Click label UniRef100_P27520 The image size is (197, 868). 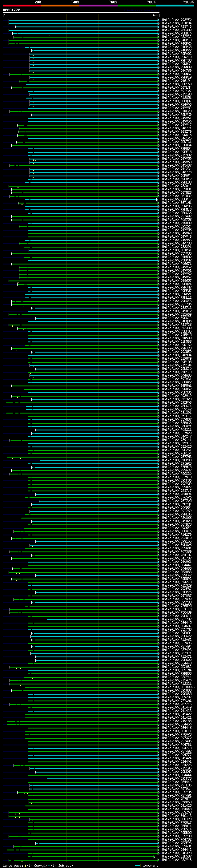click(x=176, y=433)
